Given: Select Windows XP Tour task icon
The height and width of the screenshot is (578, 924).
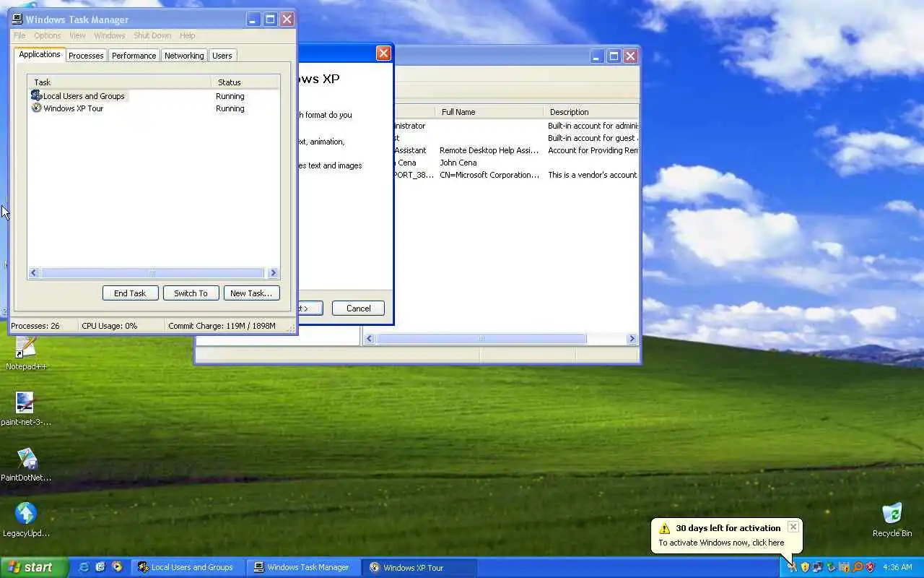Looking at the screenshot, I should (36, 108).
